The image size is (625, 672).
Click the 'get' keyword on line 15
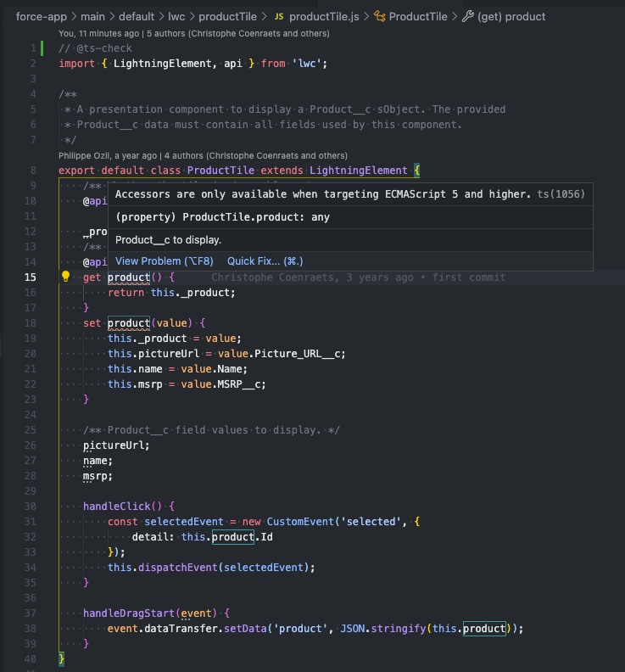click(x=92, y=277)
